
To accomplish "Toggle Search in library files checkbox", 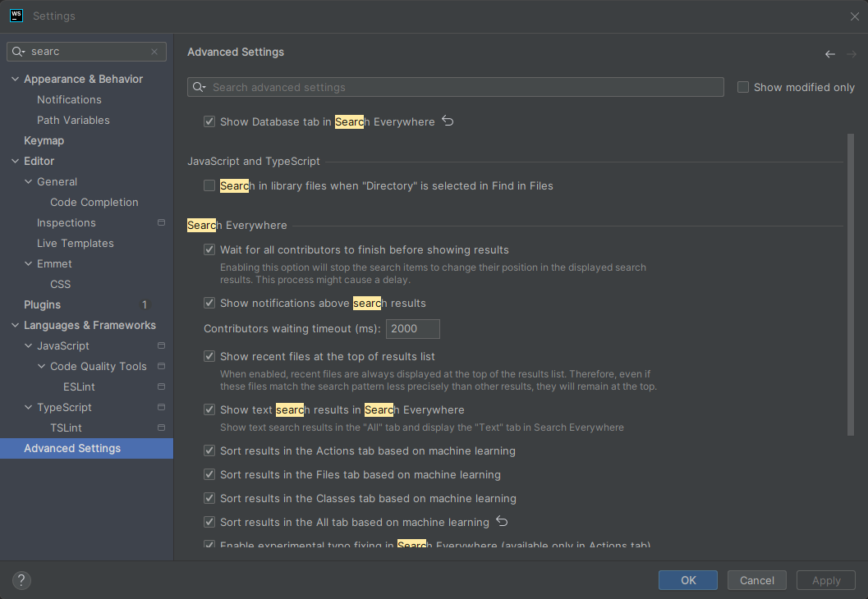I will tap(209, 186).
